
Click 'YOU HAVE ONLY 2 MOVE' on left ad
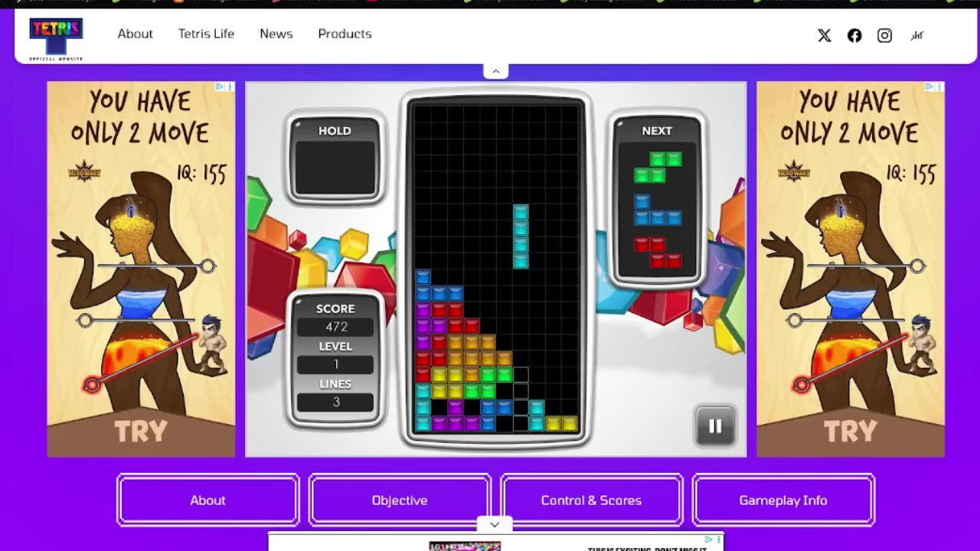[x=140, y=117]
